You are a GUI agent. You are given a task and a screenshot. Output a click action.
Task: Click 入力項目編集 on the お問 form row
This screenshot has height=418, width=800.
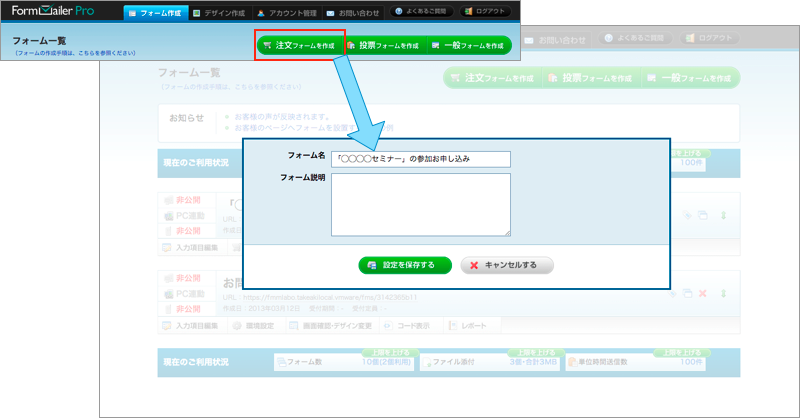190,326
